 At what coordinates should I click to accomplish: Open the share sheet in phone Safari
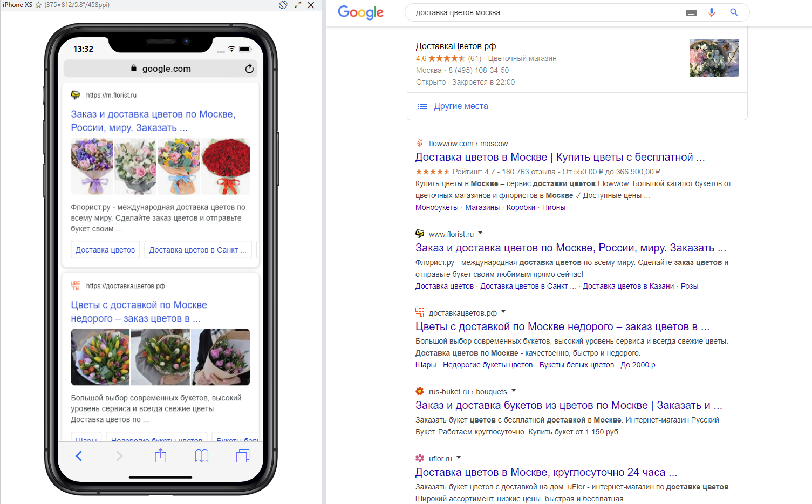coord(161,456)
